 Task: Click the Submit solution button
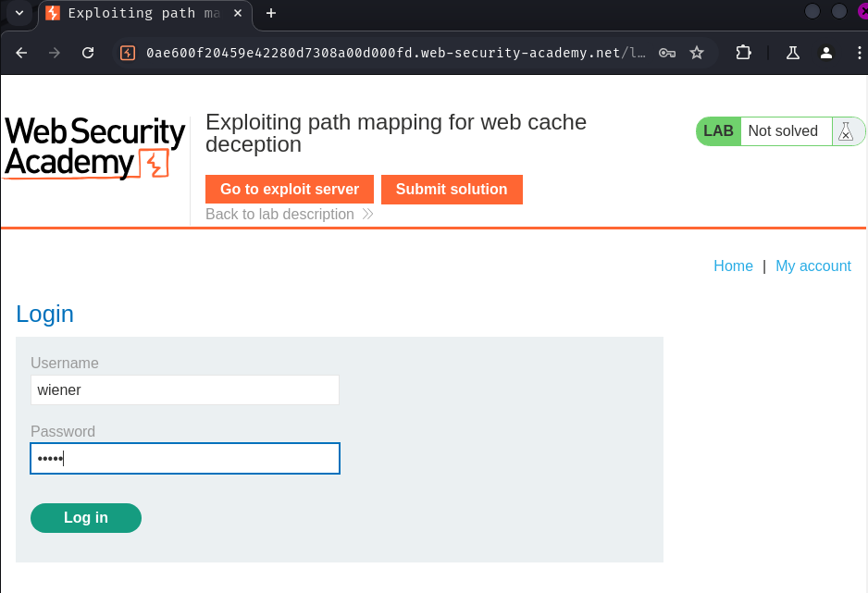coord(452,189)
